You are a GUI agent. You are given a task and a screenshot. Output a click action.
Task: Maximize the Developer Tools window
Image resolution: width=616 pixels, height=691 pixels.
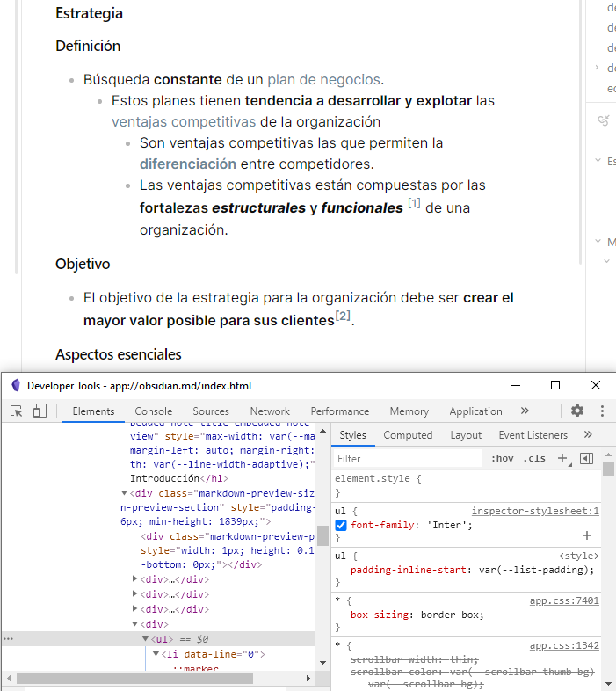click(x=555, y=385)
